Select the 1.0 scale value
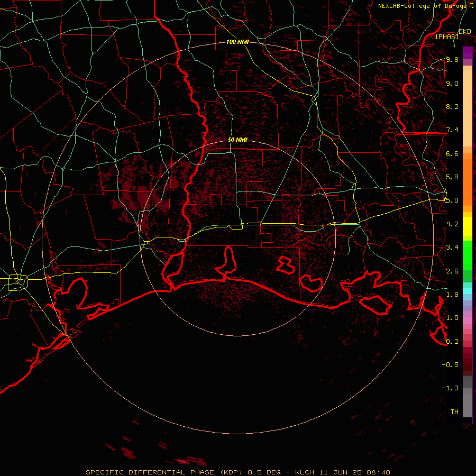 coord(452,318)
